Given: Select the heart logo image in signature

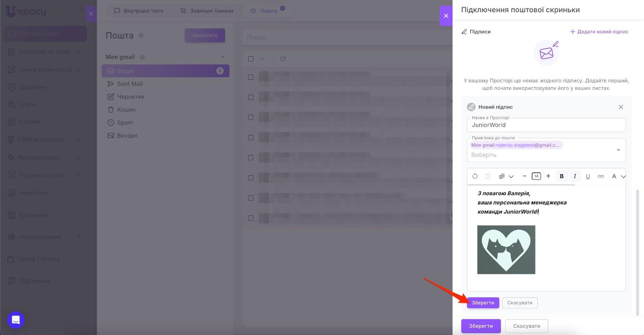Looking at the screenshot, I should click(x=506, y=250).
